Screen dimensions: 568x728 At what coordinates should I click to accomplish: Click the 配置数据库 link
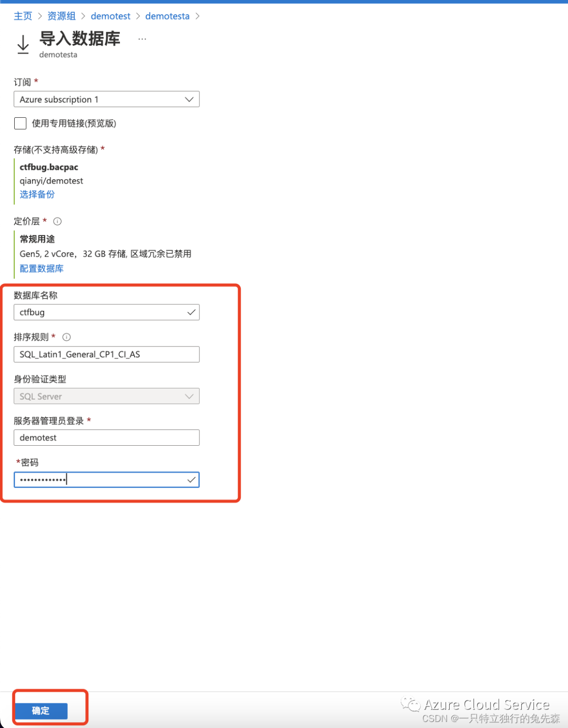pyautogui.click(x=42, y=269)
